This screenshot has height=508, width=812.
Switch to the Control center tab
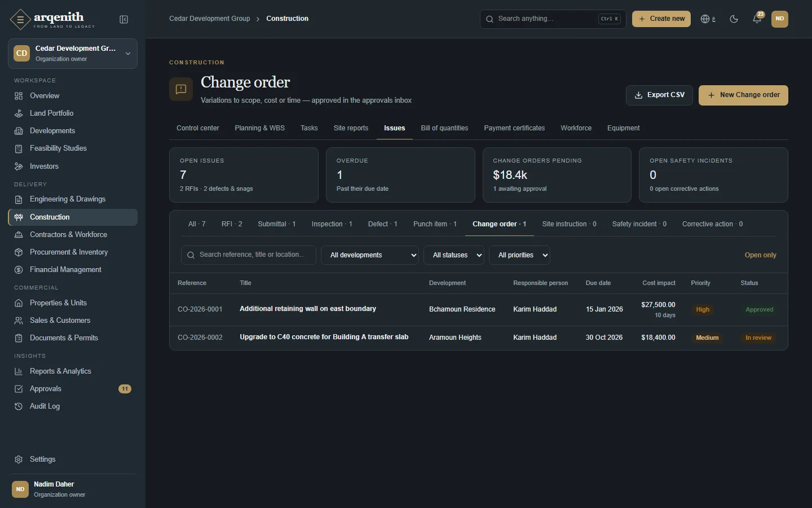pos(197,128)
